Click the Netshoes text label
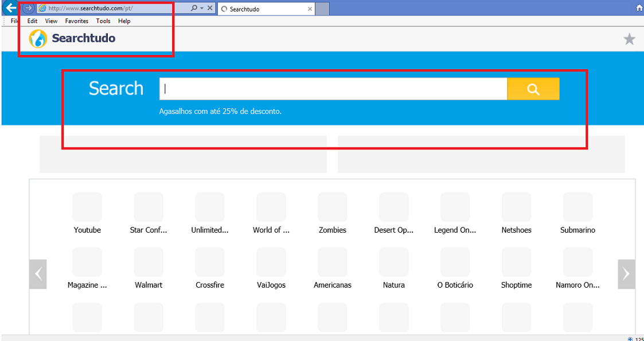 pos(517,230)
